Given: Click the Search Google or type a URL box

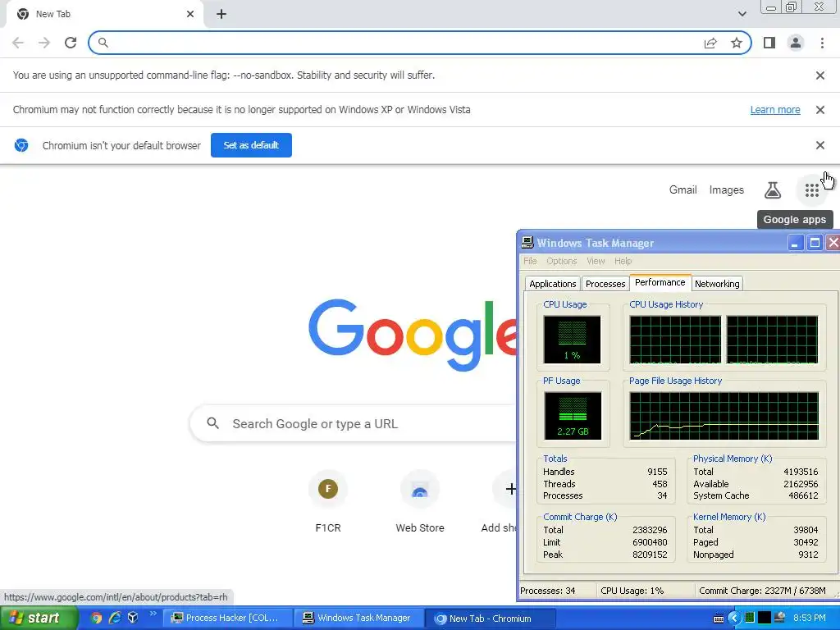Looking at the screenshot, I should click(354, 424).
